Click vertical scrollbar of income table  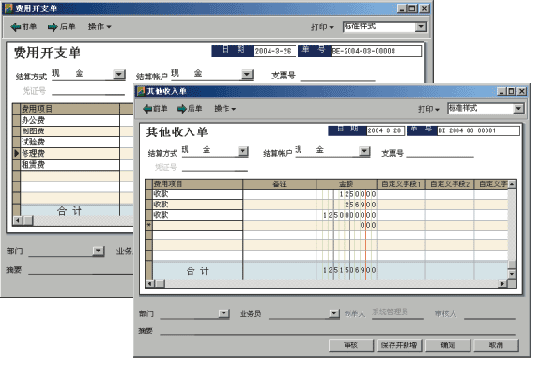point(512,229)
